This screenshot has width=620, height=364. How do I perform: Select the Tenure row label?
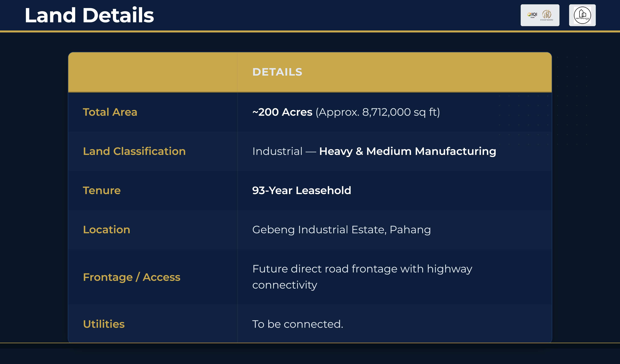102,190
